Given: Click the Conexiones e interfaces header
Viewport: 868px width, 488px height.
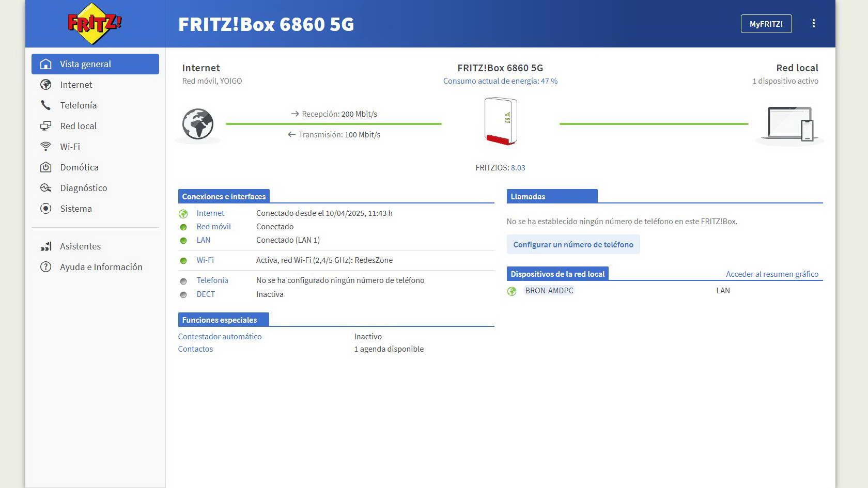Looking at the screenshot, I should pos(224,196).
